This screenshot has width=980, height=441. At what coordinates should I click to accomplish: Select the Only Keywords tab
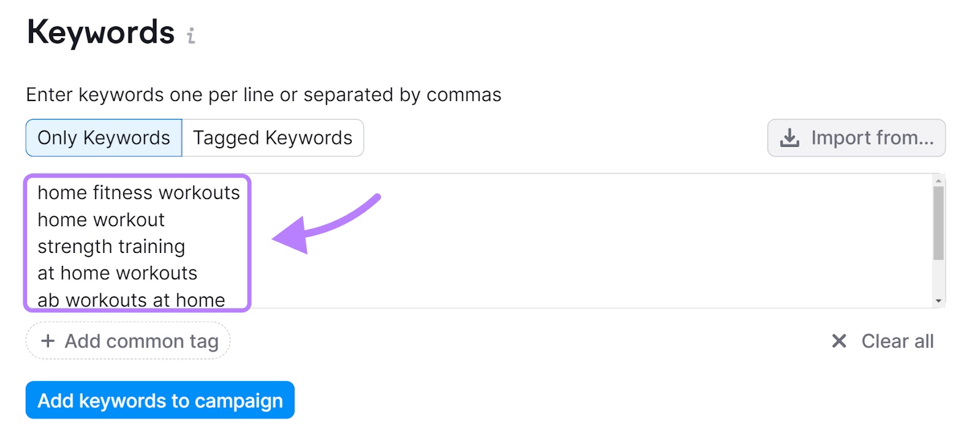tap(104, 138)
